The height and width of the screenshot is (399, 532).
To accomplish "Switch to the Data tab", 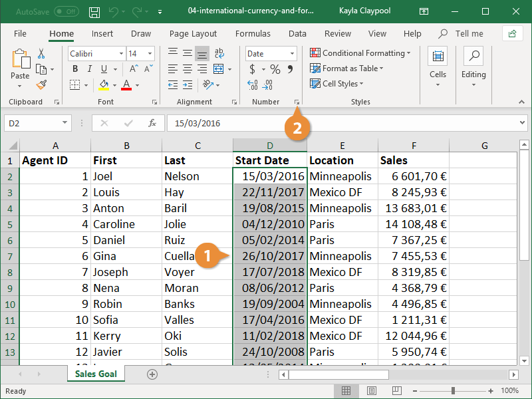I will pyautogui.click(x=297, y=34).
